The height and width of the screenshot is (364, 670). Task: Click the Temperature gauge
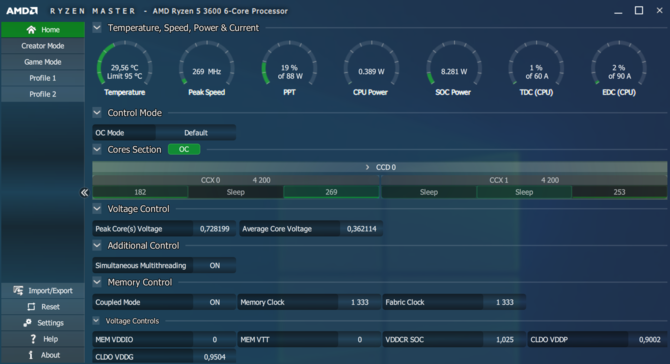125,68
